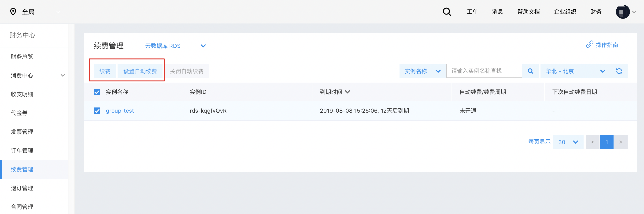Open the 华北 - 北京 region dropdown
The image size is (644, 214).
[x=575, y=71]
